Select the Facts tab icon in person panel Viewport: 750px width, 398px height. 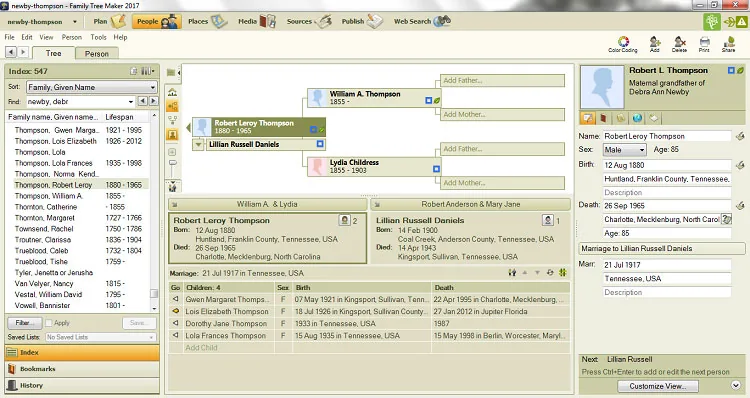587,118
